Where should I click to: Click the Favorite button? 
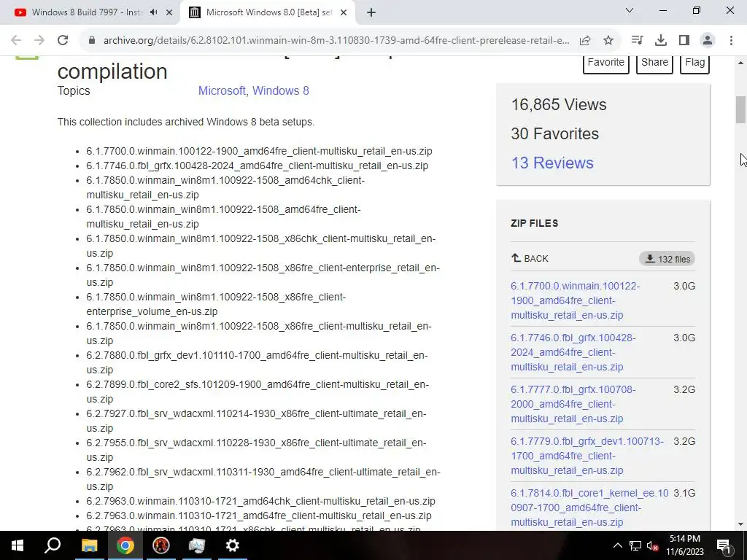pos(605,63)
